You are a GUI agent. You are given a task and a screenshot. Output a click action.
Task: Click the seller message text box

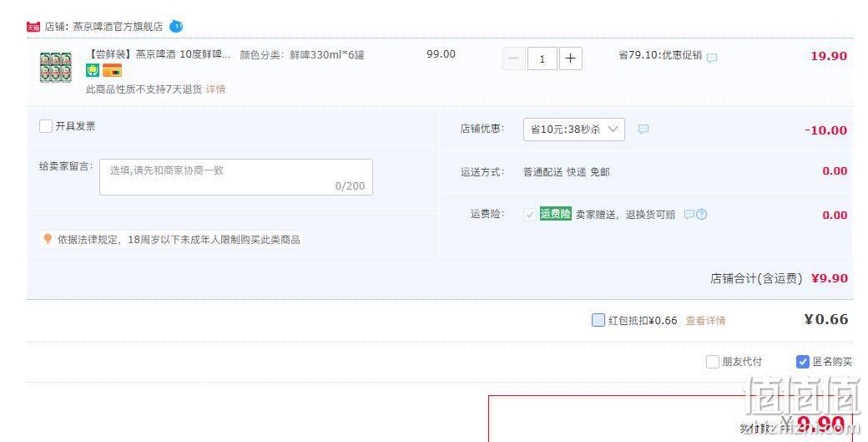tap(236, 177)
